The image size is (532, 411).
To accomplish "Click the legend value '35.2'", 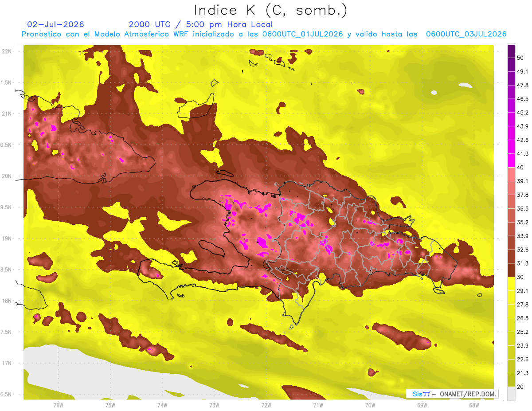I will [523, 222].
